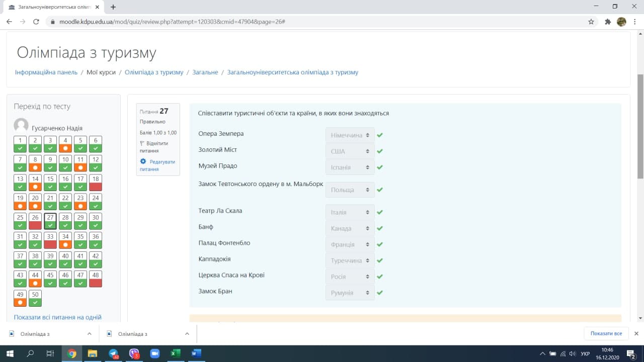Open a new browser tab
The width and height of the screenshot is (644, 362).
click(x=113, y=7)
